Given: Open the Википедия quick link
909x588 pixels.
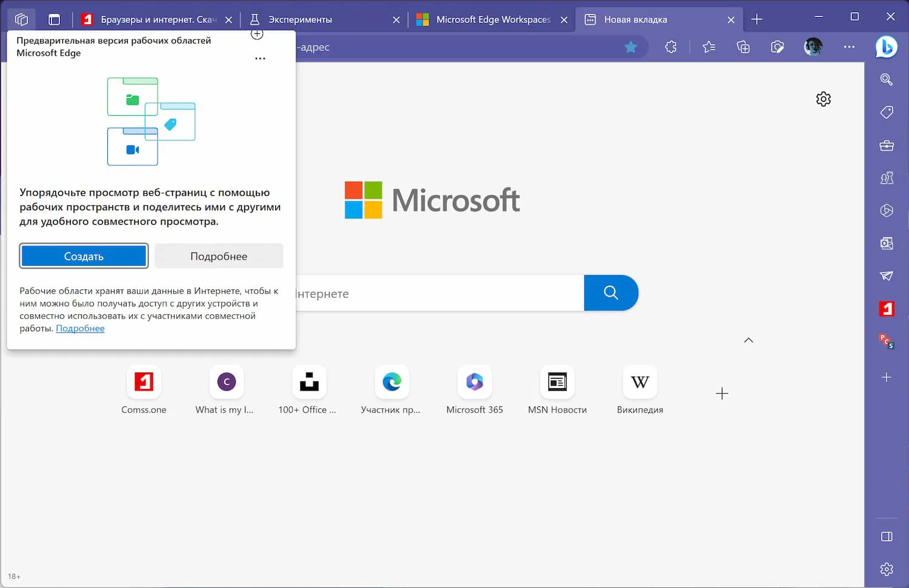Looking at the screenshot, I should click(x=640, y=391).
